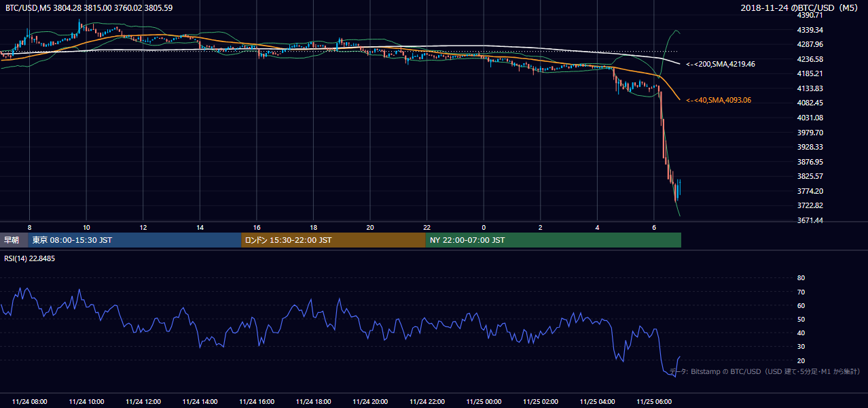Click the 11/24 10:00 bottom time label

click(x=86, y=402)
